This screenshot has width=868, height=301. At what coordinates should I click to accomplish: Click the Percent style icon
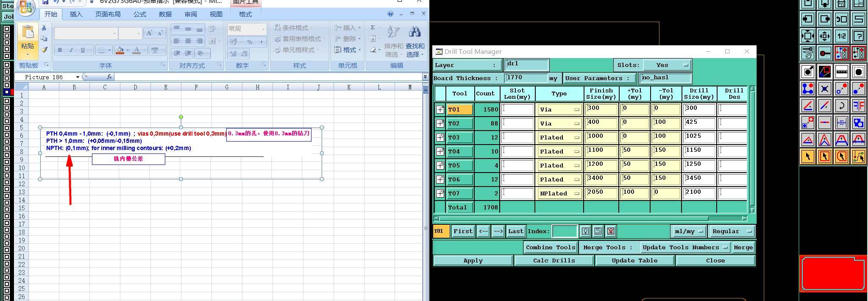(250, 42)
